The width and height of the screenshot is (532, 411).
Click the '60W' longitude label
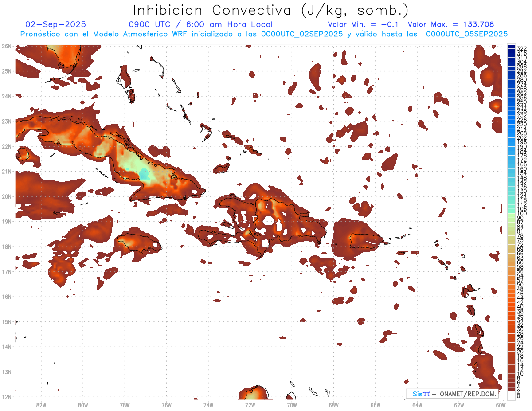point(501,405)
